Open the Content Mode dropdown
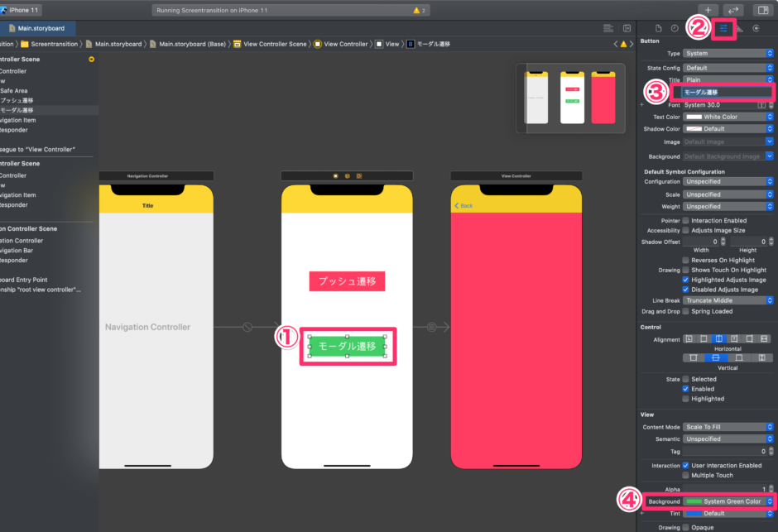The height and width of the screenshot is (532, 778). (728, 426)
